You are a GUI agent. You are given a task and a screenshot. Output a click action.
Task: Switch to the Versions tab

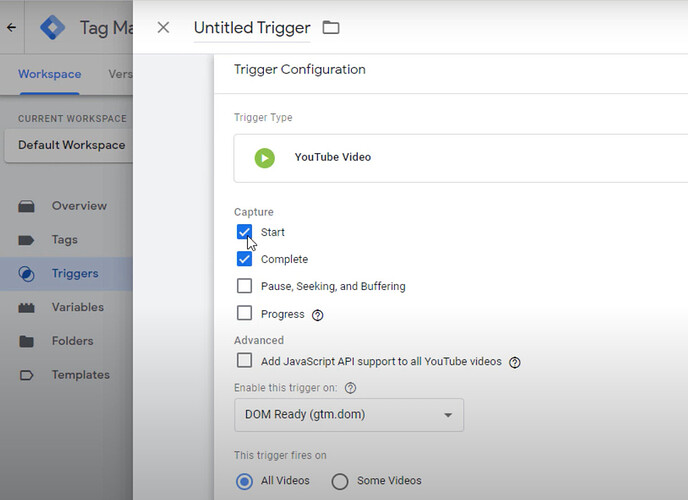pyautogui.click(x=120, y=74)
